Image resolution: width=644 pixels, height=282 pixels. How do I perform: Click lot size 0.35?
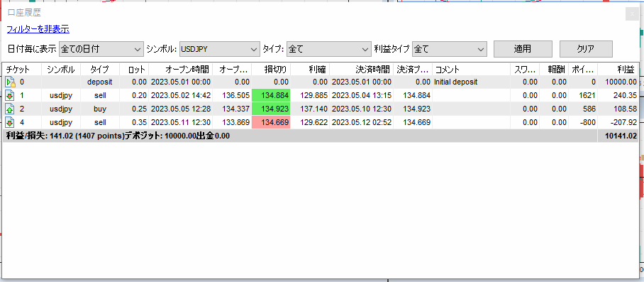click(139, 122)
